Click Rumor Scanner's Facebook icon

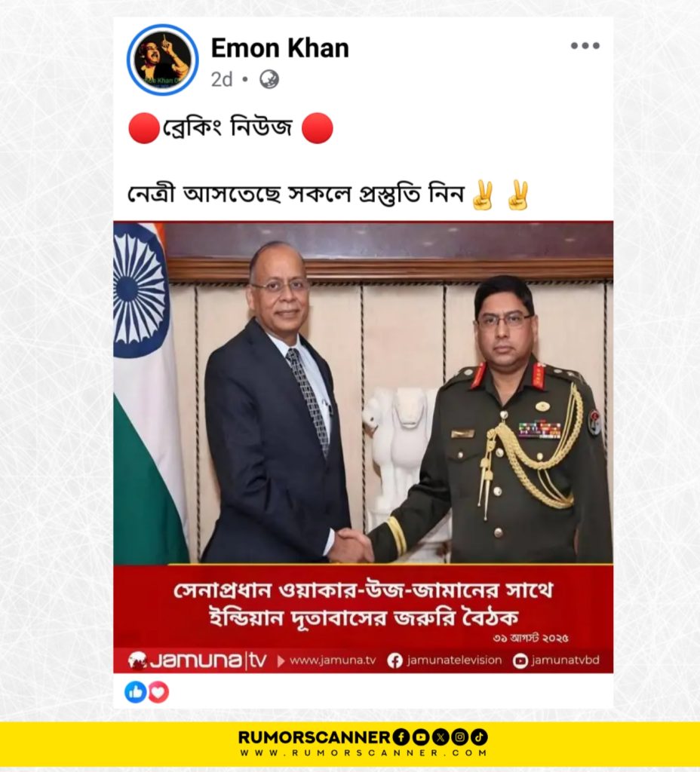(x=401, y=737)
